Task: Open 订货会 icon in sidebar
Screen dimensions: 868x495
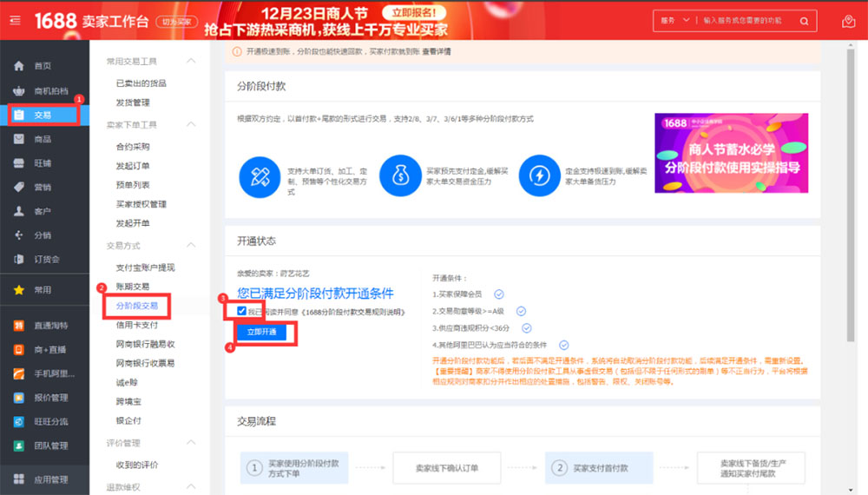Action: click(x=19, y=259)
